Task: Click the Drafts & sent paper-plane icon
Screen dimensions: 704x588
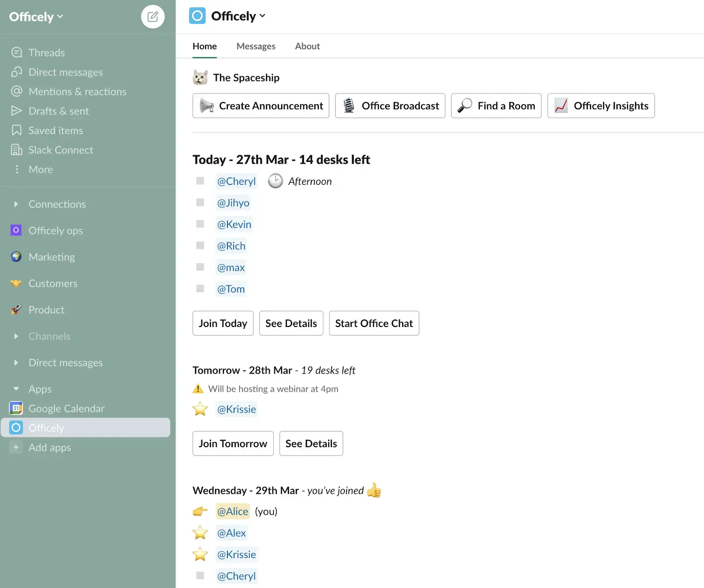Action: pos(17,110)
